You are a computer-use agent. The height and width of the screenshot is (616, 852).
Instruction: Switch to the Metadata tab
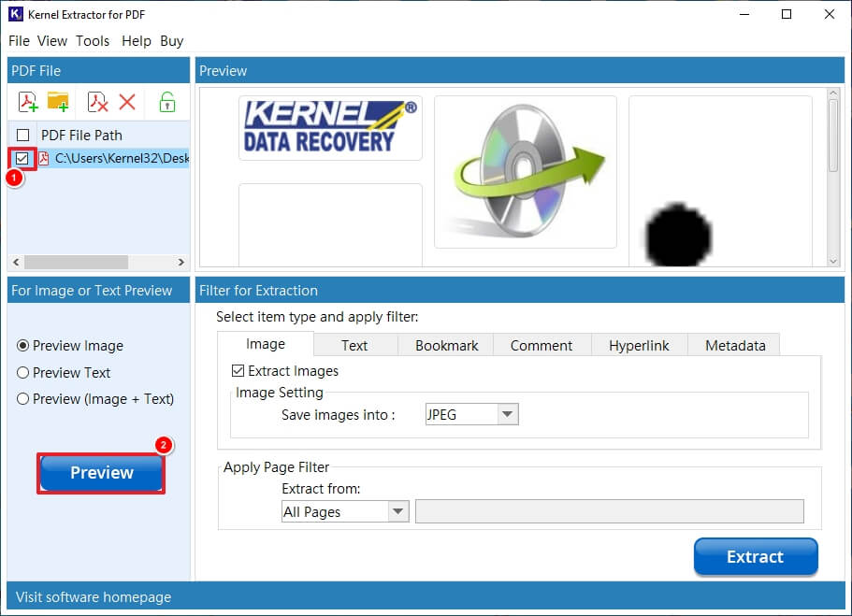pos(735,346)
